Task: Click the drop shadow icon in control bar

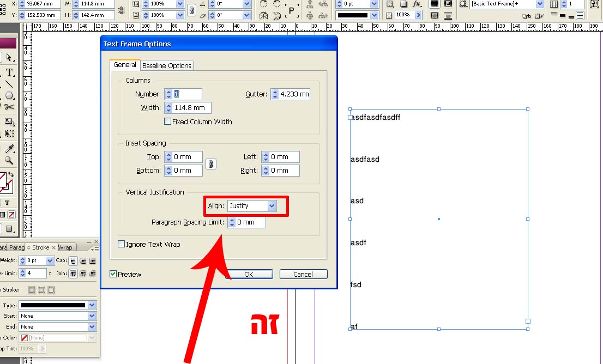Action: pos(404,4)
